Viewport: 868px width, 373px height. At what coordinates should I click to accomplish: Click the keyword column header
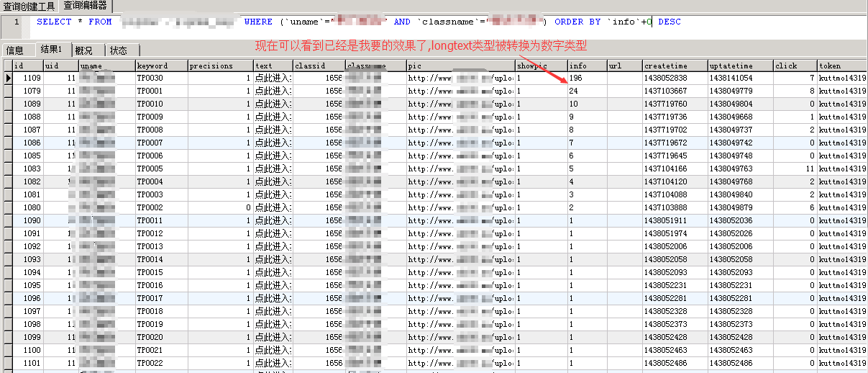click(161, 66)
